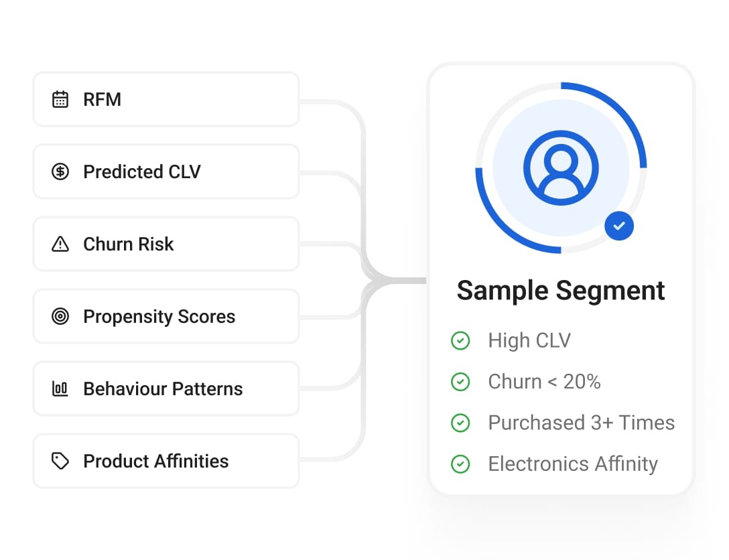Toggle the Electronics Affinity checkmark
Image resolution: width=729 pixels, height=560 pixels.
460,464
